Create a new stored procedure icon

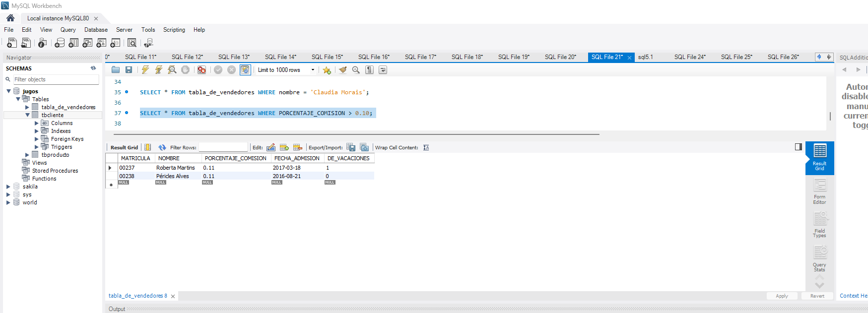tap(101, 43)
